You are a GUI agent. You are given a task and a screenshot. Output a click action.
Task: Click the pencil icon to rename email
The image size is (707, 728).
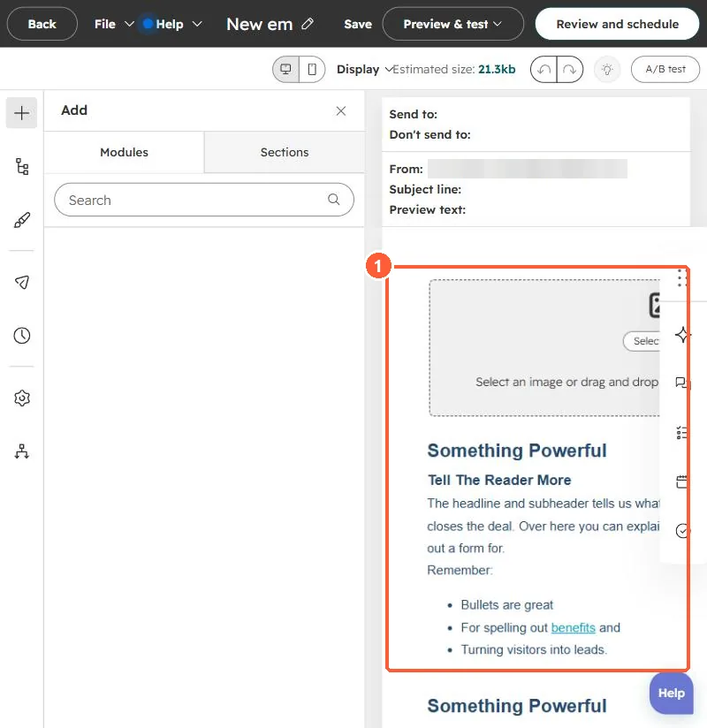pyautogui.click(x=308, y=24)
